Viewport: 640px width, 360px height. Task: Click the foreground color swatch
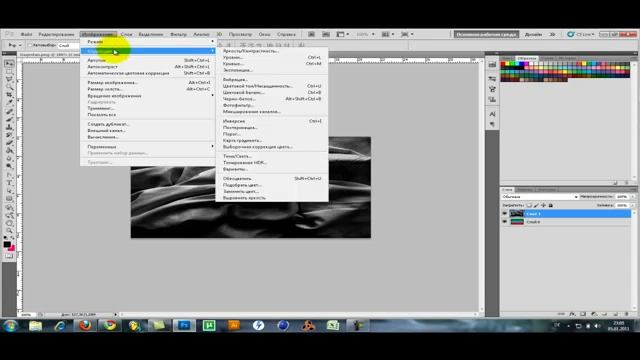point(7,244)
